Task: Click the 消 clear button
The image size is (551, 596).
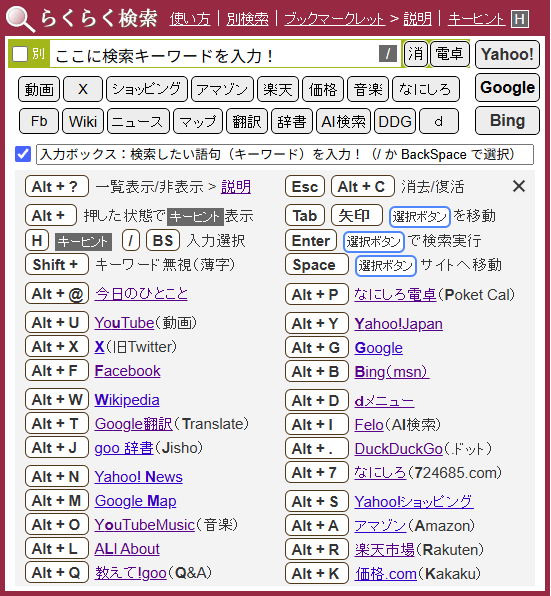Action: [415, 54]
